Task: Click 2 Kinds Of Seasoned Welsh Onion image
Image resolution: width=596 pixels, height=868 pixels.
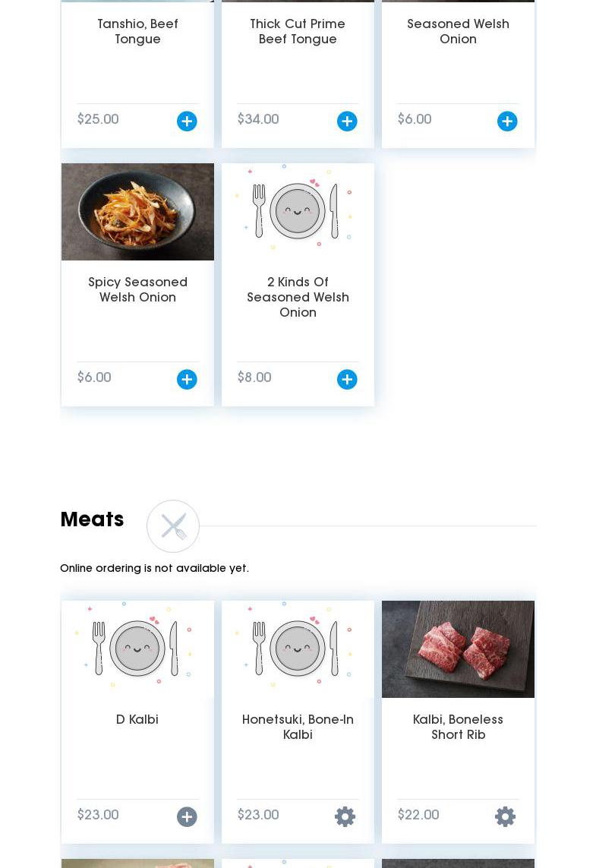Action: [x=298, y=211]
